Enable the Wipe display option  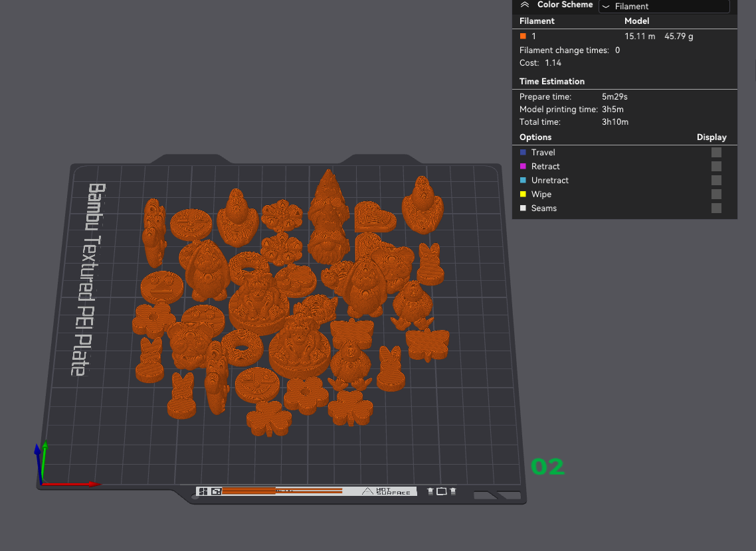click(716, 194)
